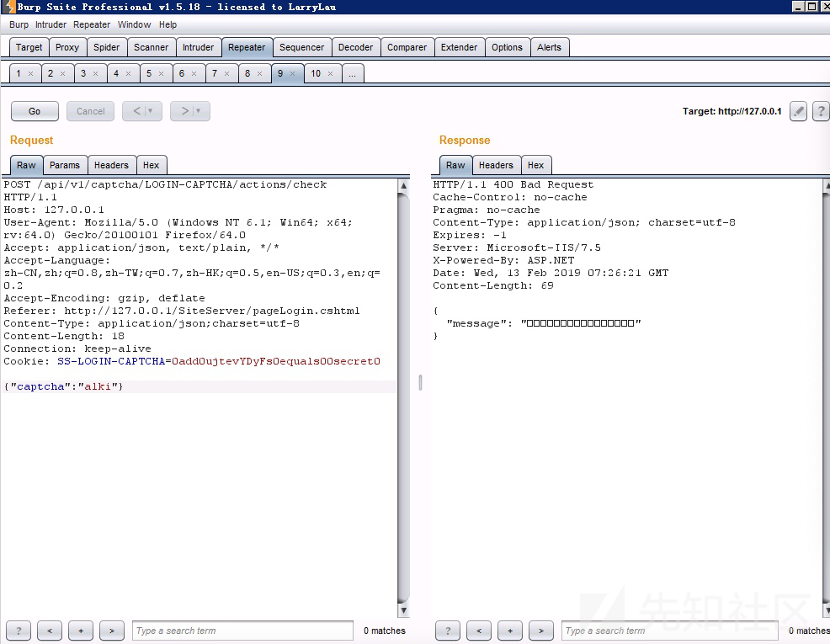Image resolution: width=830 pixels, height=644 pixels.
Task: Switch to the Extender tab
Action: [459, 47]
